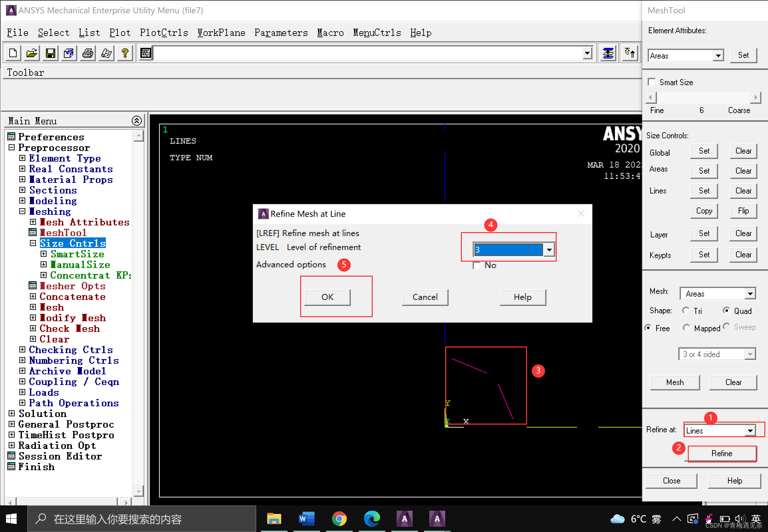
Task: Open Google Chrome from the taskbar
Action: tap(339, 519)
